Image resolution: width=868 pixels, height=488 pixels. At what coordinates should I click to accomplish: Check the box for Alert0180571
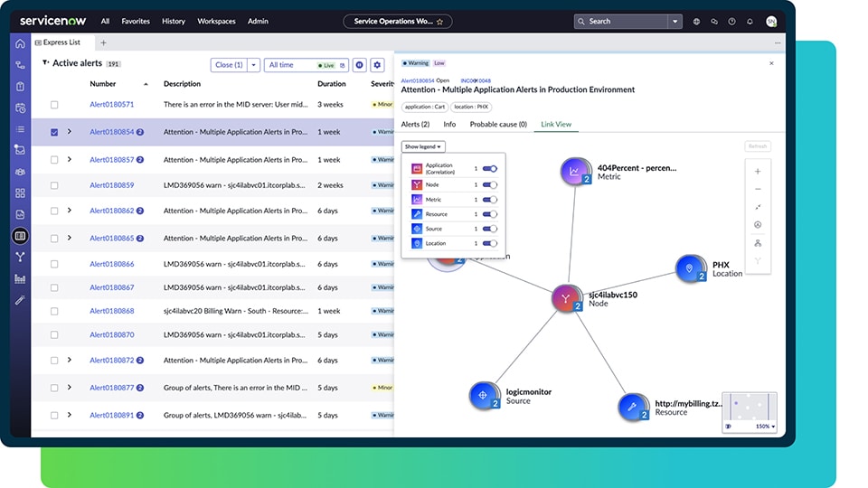click(x=54, y=105)
